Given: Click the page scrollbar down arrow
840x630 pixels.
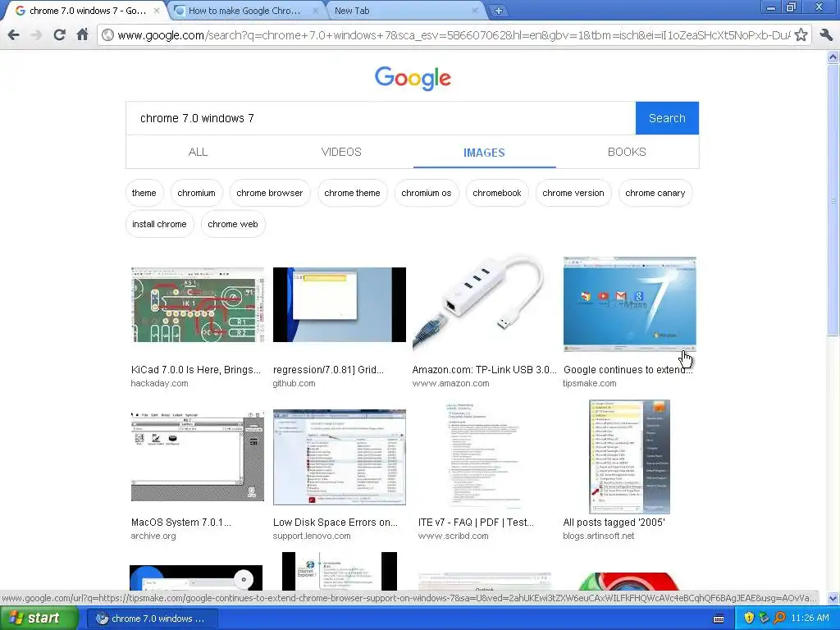Looking at the screenshot, I should [833, 599].
